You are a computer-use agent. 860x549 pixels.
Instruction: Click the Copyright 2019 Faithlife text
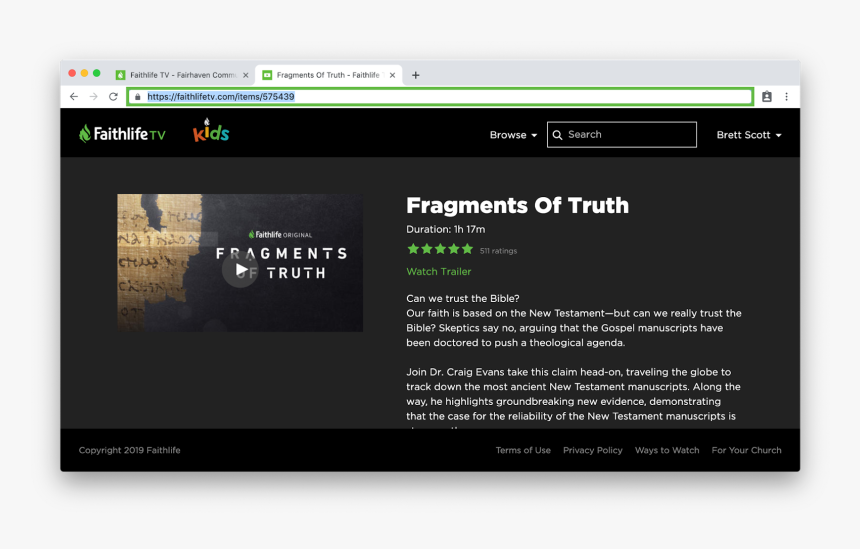coord(129,450)
